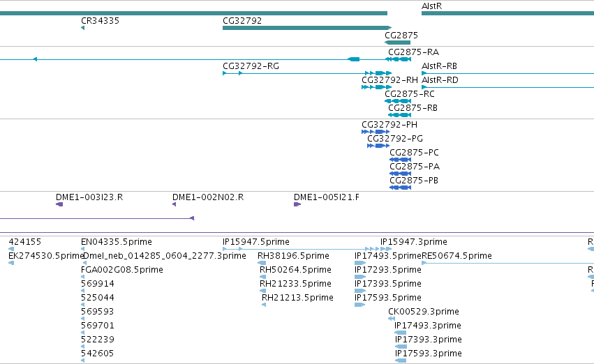The width and height of the screenshot is (594, 364).
Task: Click the DME1-003I23.R purple marker
Action: [x=59, y=204]
